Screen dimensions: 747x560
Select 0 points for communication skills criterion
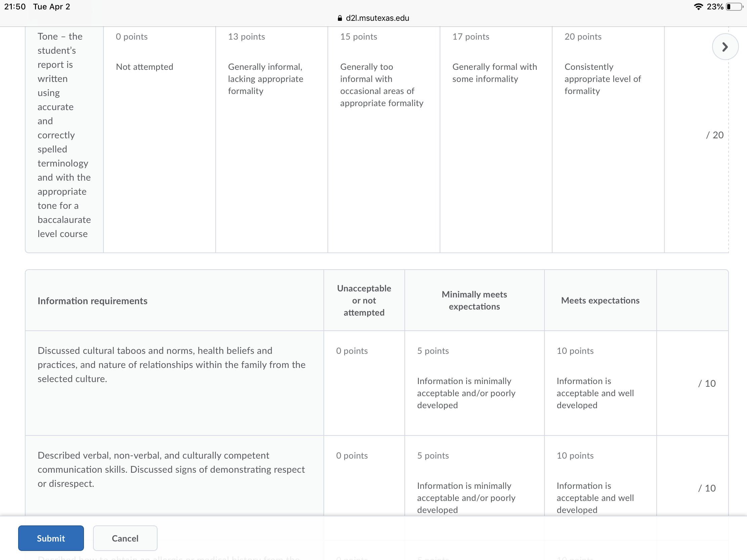click(364, 476)
